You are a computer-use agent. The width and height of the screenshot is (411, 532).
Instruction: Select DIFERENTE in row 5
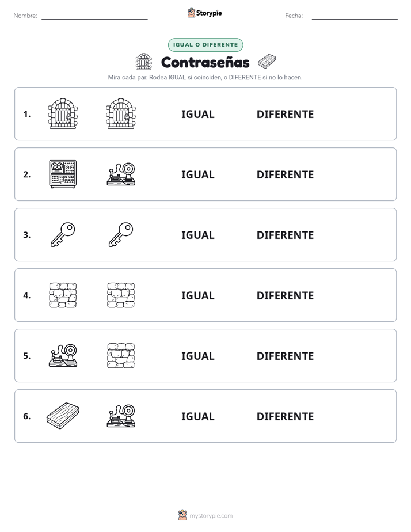285,356
